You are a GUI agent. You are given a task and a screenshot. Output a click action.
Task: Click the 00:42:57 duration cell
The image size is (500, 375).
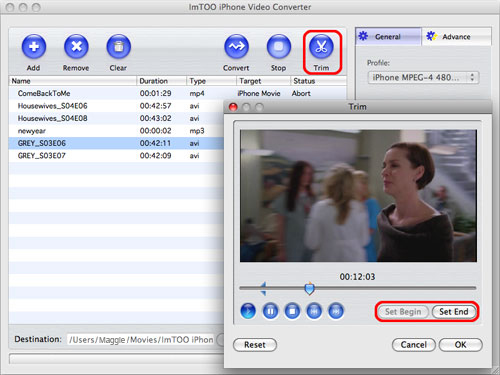[155, 106]
